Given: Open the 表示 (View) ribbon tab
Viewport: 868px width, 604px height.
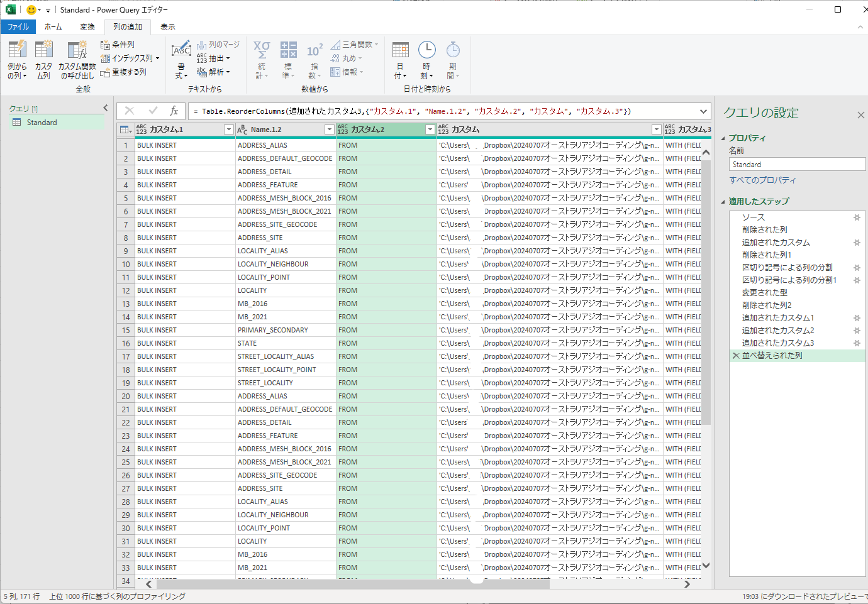Looking at the screenshot, I should (x=167, y=27).
